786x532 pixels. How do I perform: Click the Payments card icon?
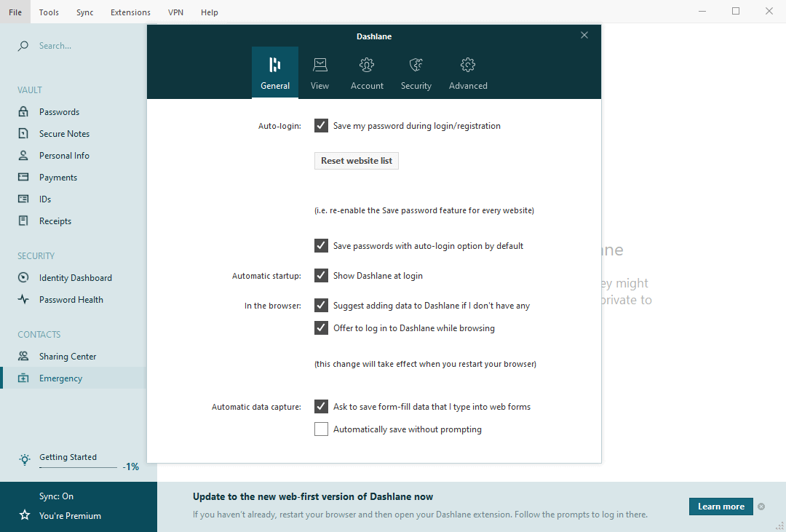pyautogui.click(x=23, y=177)
